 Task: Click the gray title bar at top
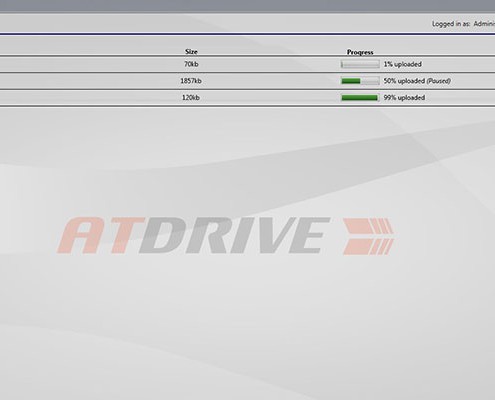(247, 6)
